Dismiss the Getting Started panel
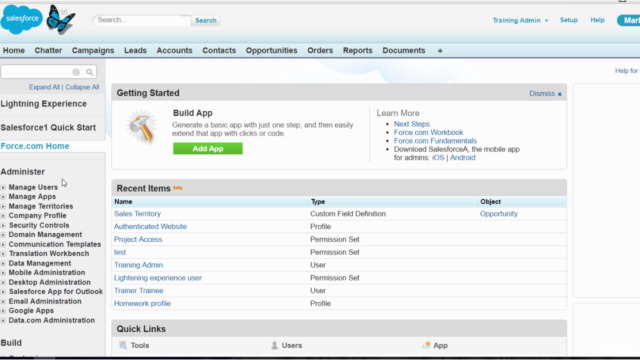 [x=542, y=94]
